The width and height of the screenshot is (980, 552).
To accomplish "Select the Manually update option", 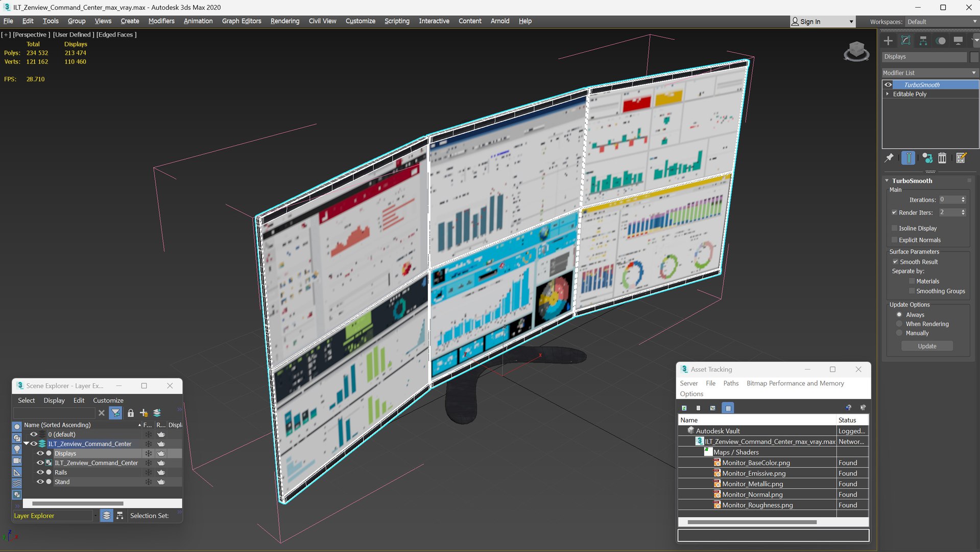I will pos(899,333).
